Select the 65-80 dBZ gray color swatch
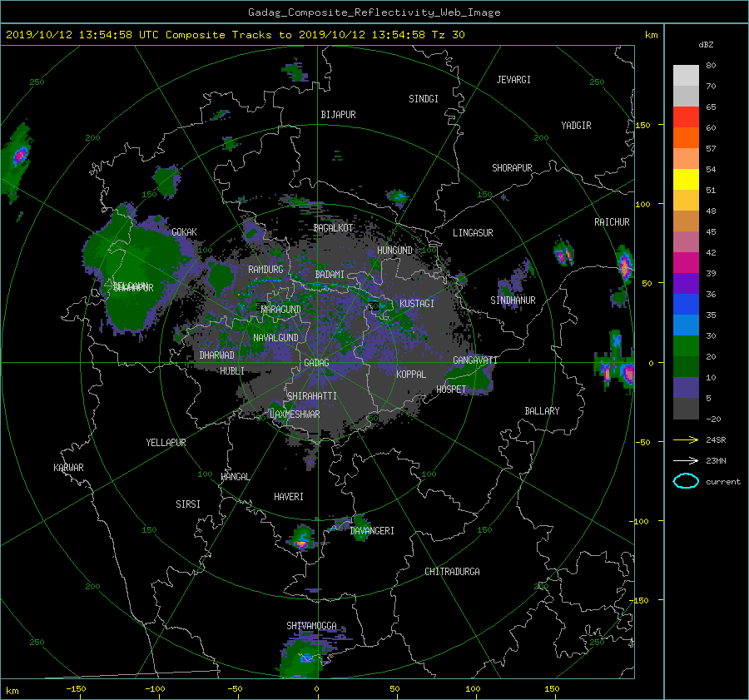Viewport: 749px width, 700px height. (x=686, y=86)
